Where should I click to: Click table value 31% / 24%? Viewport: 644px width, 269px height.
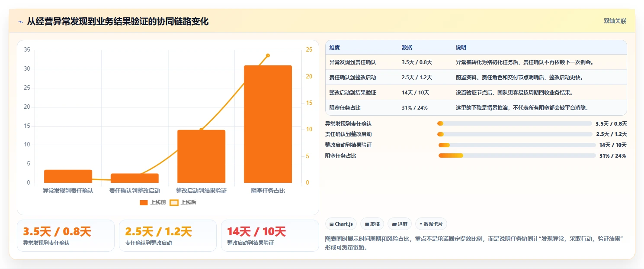point(414,108)
